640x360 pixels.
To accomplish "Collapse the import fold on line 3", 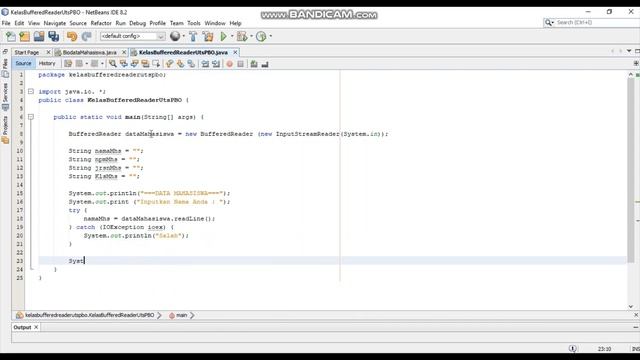I will tap(31, 91).
